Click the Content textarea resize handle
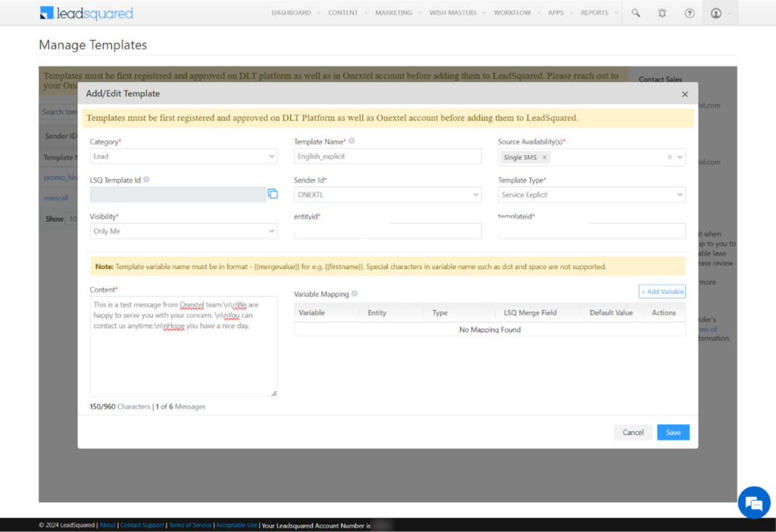 tap(274, 393)
